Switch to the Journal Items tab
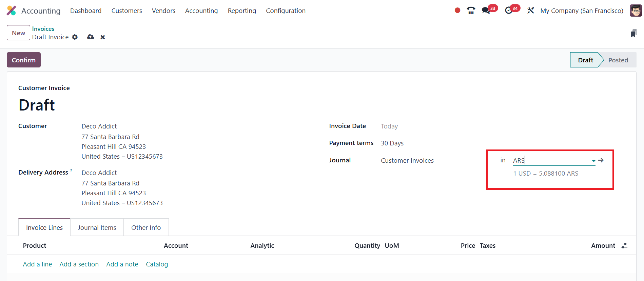The width and height of the screenshot is (644, 281). pos(97,227)
